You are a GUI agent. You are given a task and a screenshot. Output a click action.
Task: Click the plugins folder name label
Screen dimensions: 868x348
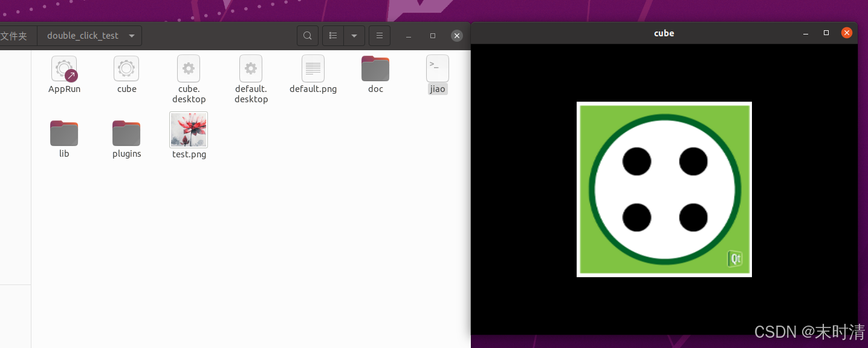(x=126, y=154)
